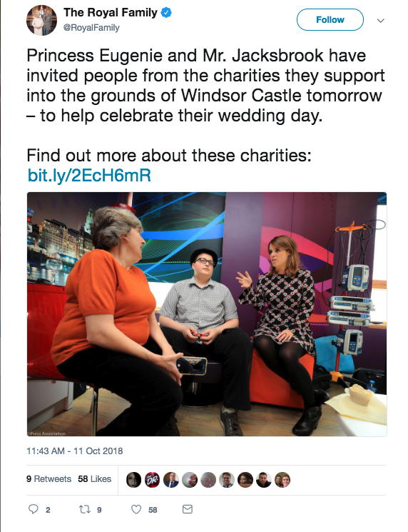Click The Royal Family display name

tap(111, 13)
